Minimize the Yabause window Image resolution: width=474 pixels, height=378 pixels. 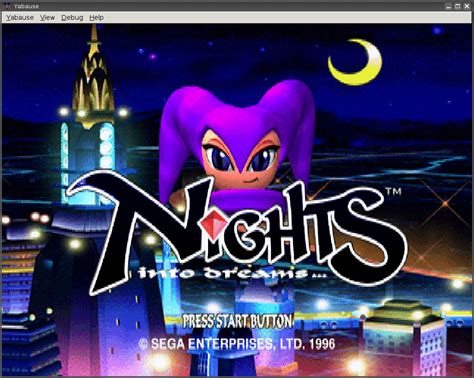tap(449, 6)
